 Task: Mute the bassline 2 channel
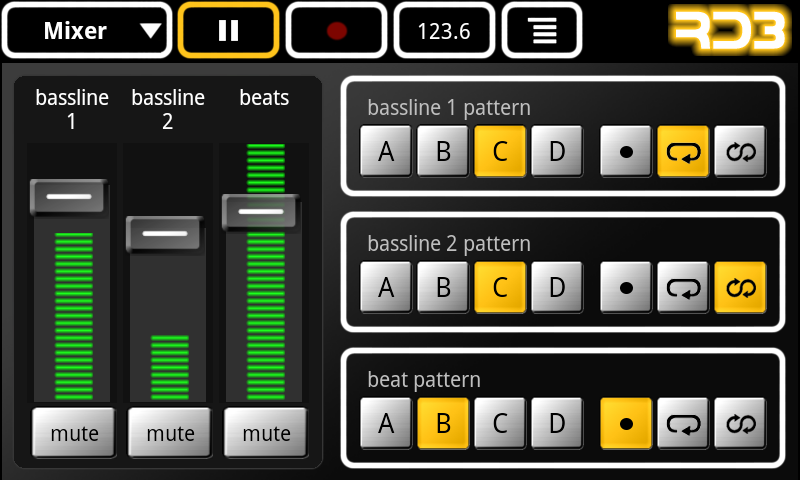pos(170,433)
